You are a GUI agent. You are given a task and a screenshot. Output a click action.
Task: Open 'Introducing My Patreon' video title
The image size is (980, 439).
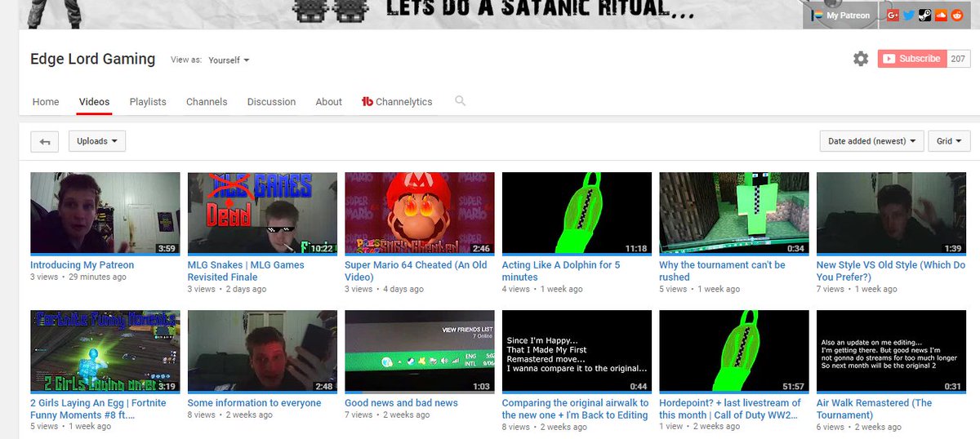pyautogui.click(x=82, y=265)
